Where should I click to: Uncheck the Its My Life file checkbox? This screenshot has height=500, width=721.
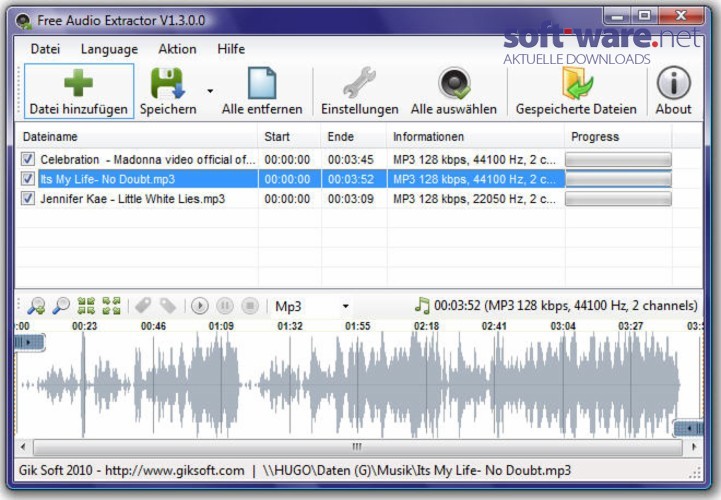coord(28,178)
